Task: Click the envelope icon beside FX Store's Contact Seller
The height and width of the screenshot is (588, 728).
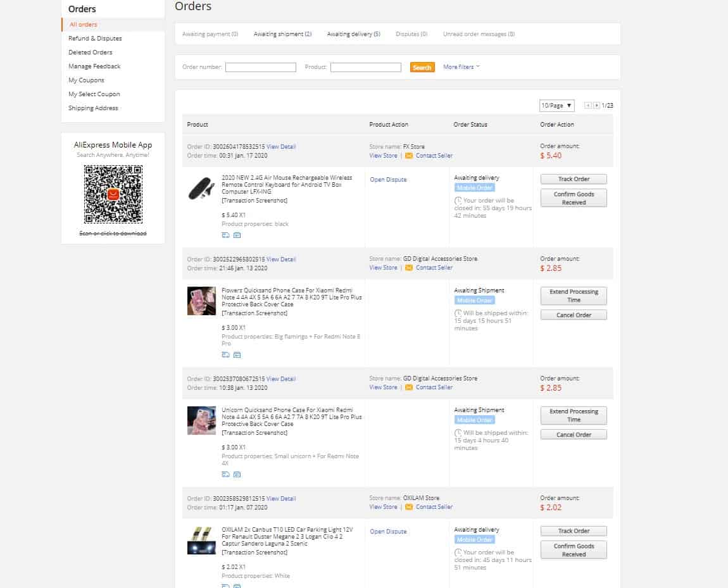Action: click(x=409, y=156)
